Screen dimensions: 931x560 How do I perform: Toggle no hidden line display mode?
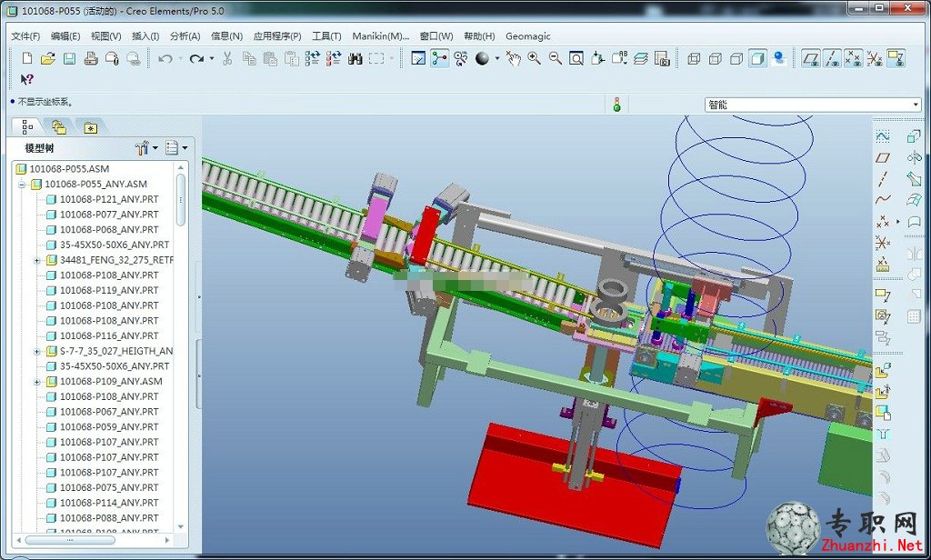736,58
